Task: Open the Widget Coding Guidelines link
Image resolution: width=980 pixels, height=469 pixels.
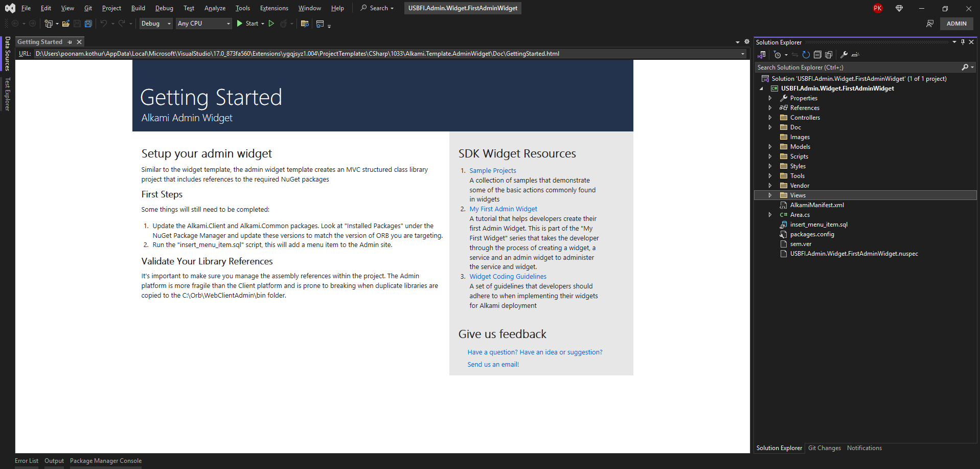Action: [x=508, y=277]
